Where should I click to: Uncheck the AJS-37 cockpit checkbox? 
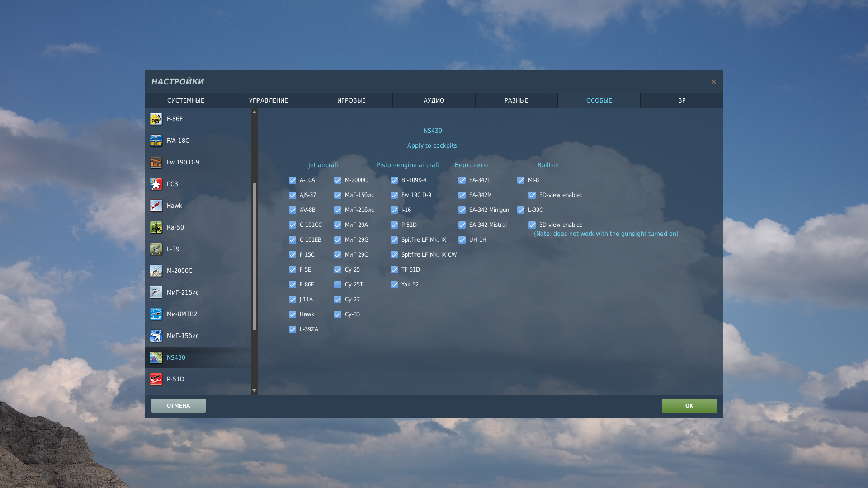pos(292,195)
